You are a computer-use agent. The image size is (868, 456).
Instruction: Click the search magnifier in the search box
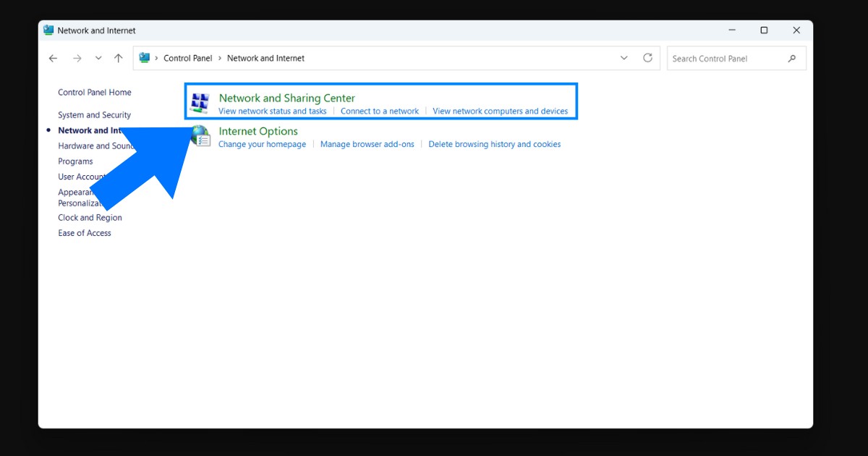tap(793, 58)
